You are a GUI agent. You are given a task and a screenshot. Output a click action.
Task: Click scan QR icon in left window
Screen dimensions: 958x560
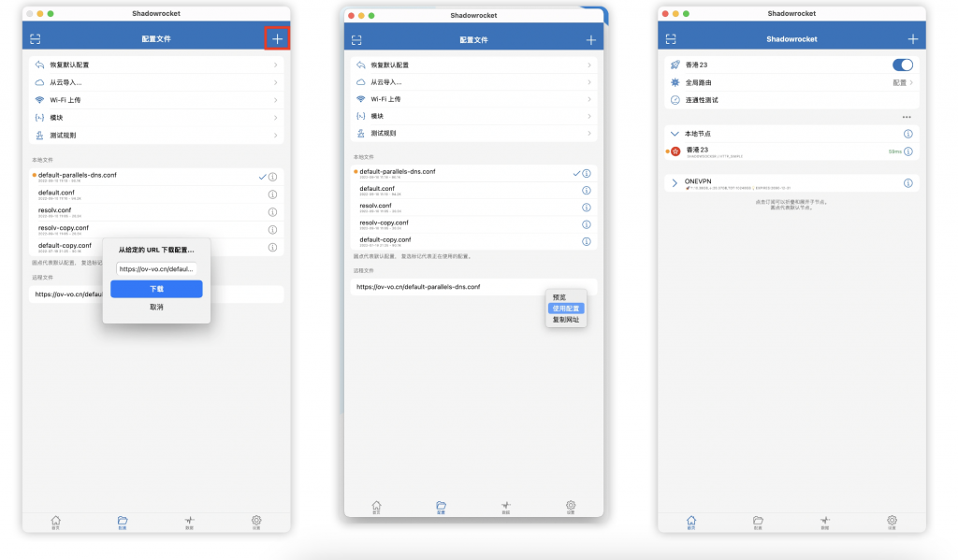pyautogui.click(x=36, y=39)
